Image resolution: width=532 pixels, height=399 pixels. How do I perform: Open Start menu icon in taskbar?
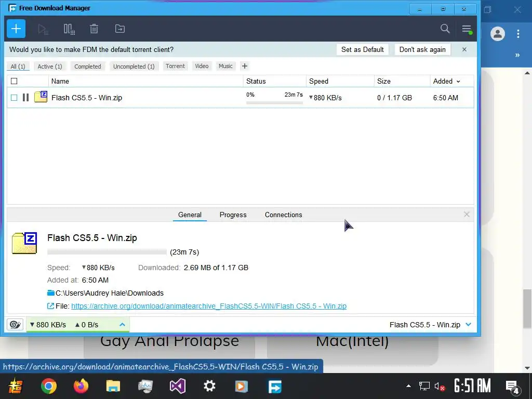[16, 386]
